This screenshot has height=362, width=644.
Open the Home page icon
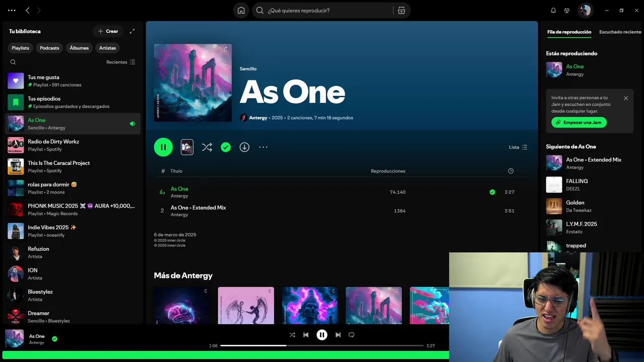pyautogui.click(x=241, y=10)
